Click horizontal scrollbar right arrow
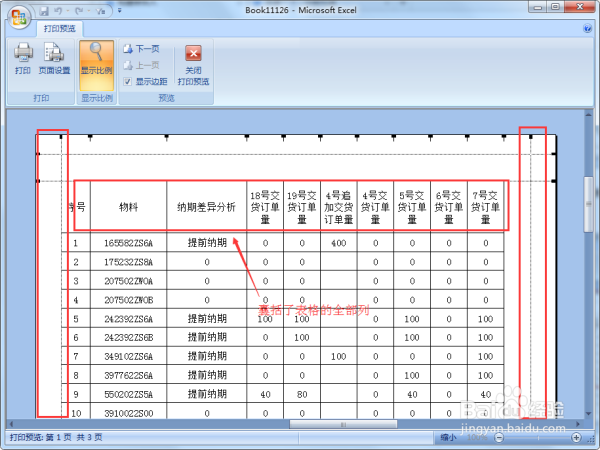The width and height of the screenshot is (600, 450). pos(578,424)
